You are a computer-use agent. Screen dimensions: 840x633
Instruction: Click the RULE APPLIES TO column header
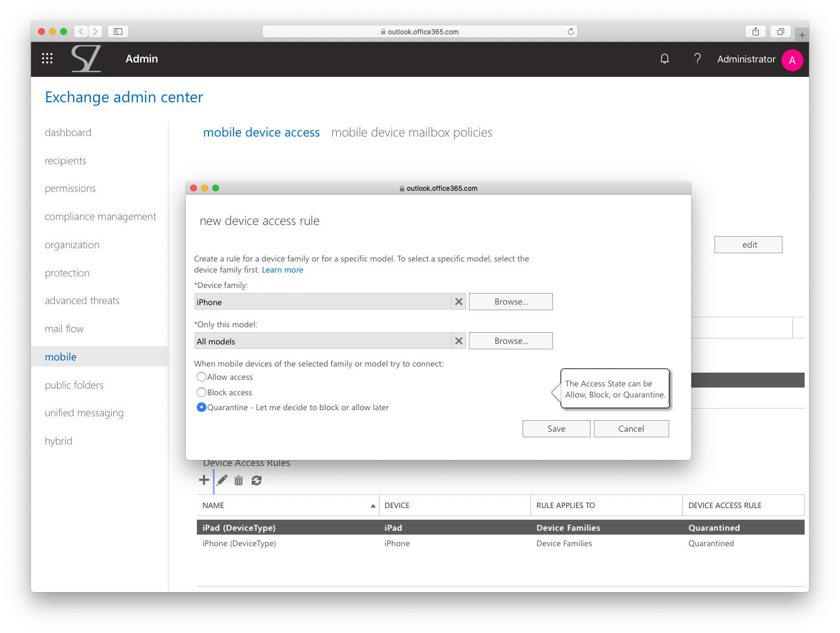pyautogui.click(x=607, y=505)
